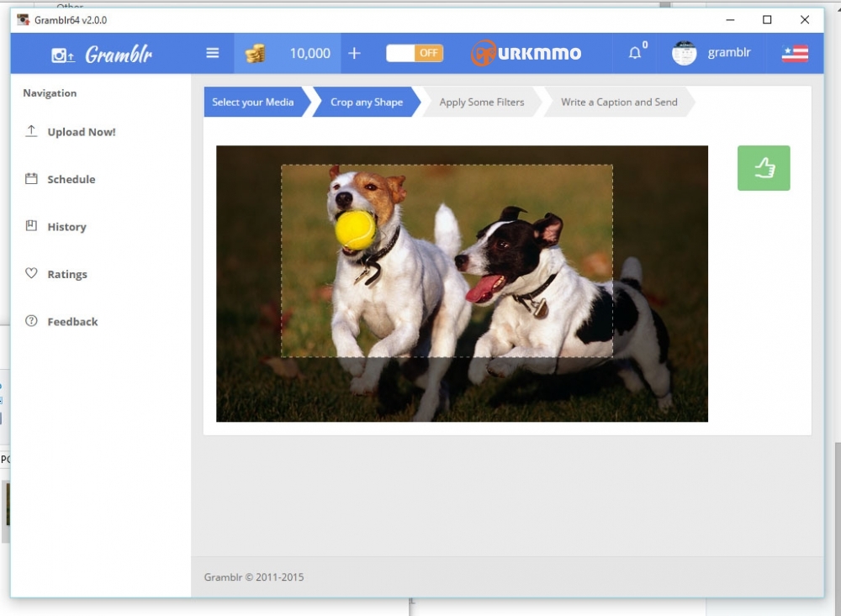The height and width of the screenshot is (616, 841).
Task: Open the gramblr username menu
Action: click(x=729, y=53)
